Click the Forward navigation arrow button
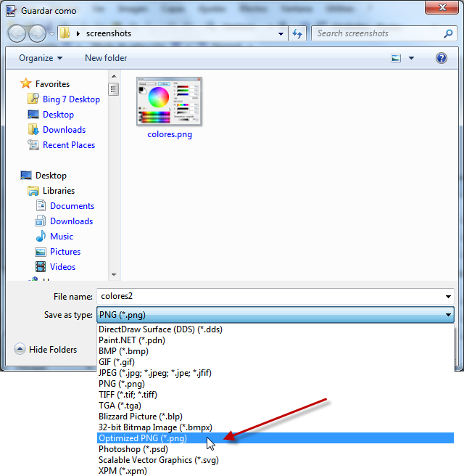This screenshot has height=476, width=464. pos(37,33)
